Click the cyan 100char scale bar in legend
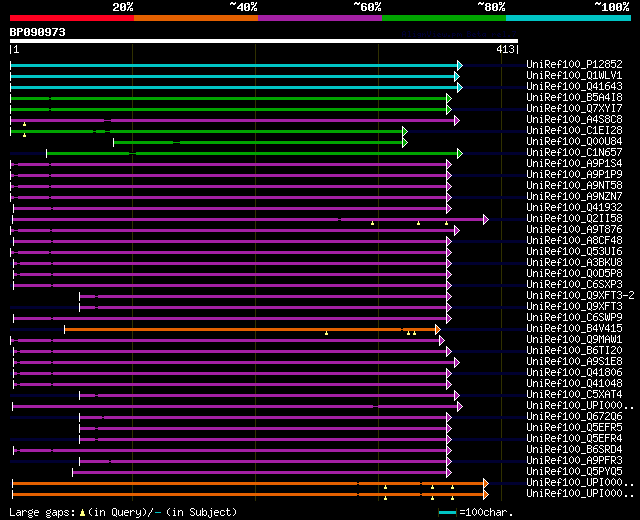 pos(447,513)
